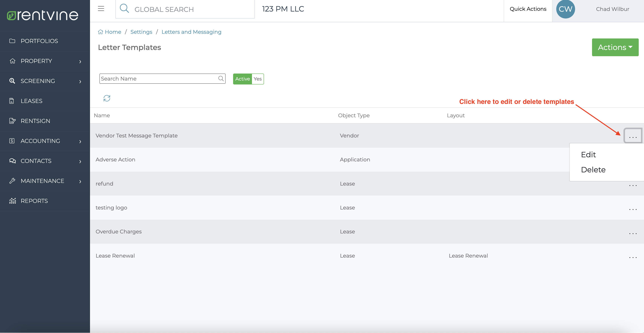
Task: Click the Leases document icon
Action: pos(12,101)
